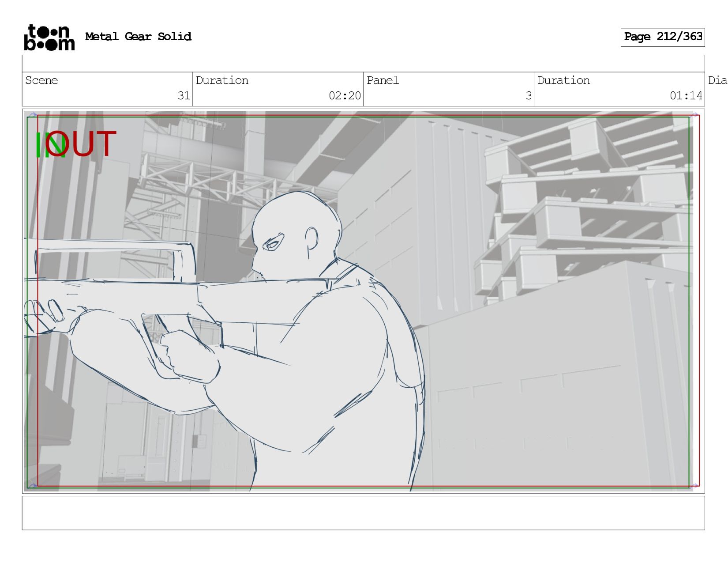The image size is (728, 563).
Task: Select the scene duration value '02:20'
Action: point(345,96)
